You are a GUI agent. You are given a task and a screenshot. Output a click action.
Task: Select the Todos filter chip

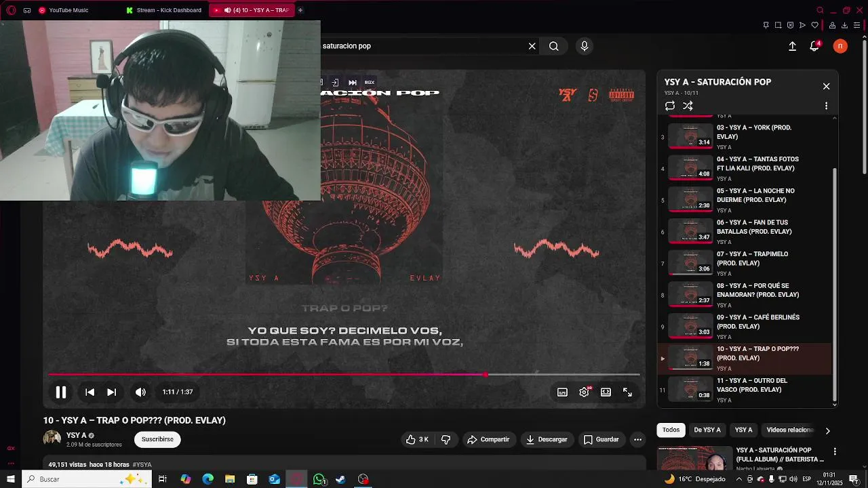[671, 430]
